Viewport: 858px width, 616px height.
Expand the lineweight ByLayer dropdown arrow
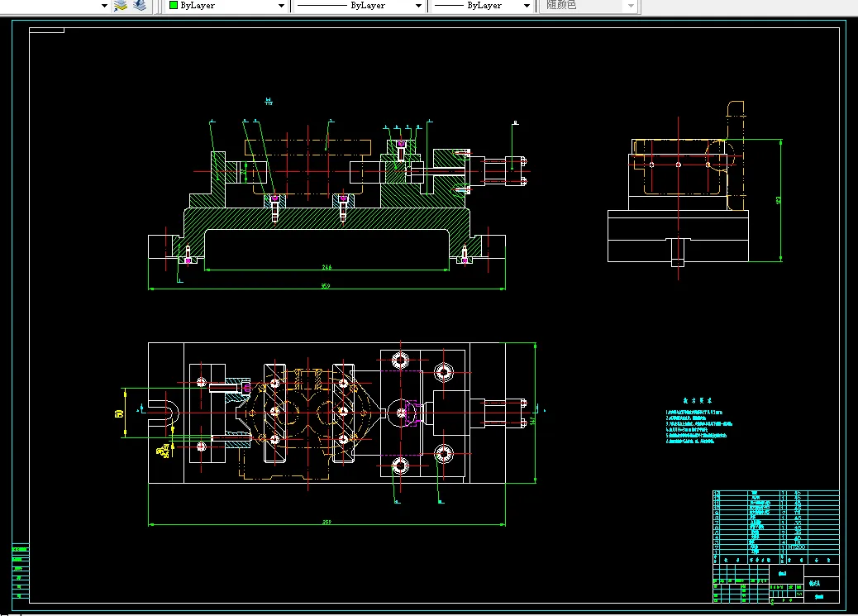(526, 5)
